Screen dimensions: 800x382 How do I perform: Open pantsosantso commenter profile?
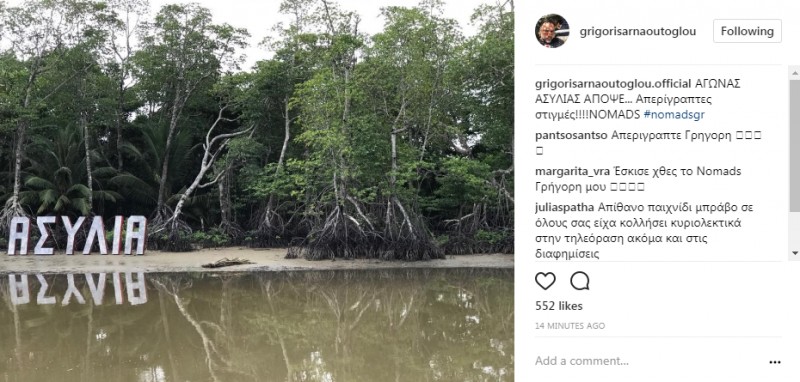pos(571,136)
